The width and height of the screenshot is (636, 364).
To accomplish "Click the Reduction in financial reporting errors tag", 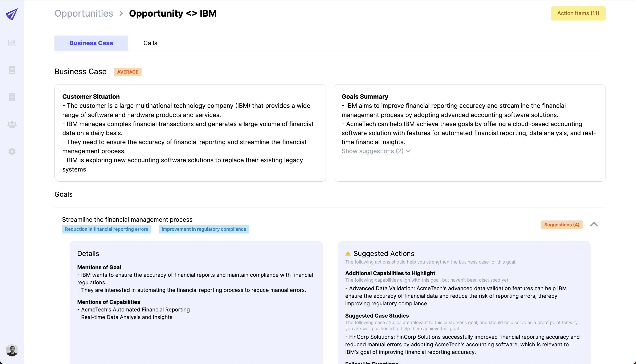I will click(106, 229).
